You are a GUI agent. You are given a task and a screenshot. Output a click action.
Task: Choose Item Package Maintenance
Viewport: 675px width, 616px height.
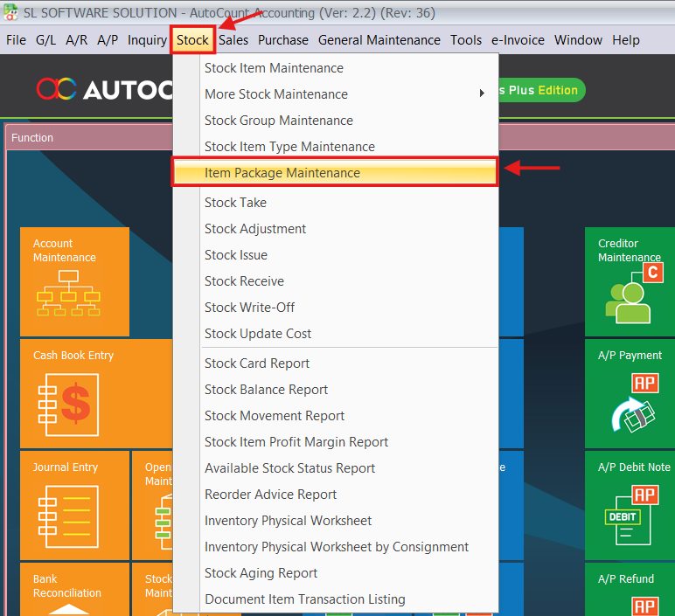pos(336,172)
